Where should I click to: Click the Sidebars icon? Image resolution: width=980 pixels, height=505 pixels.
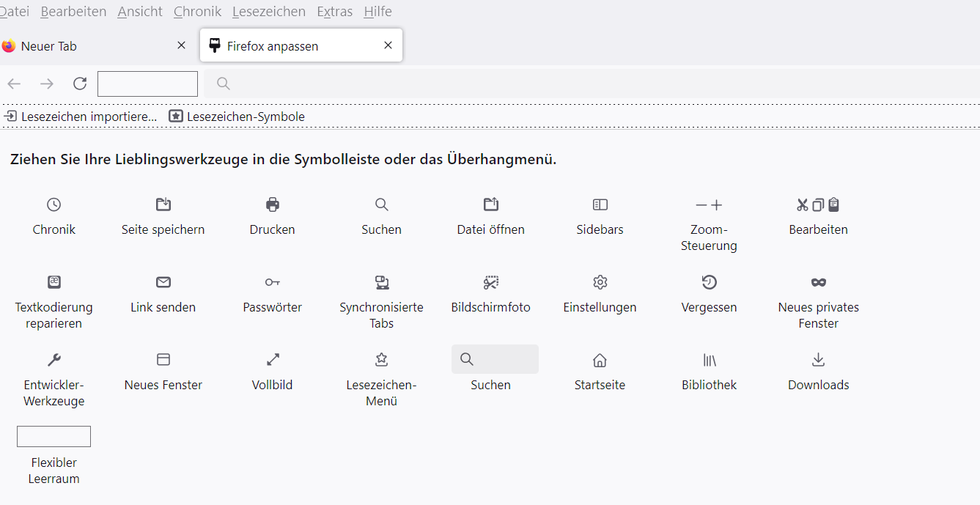pos(600,205)
